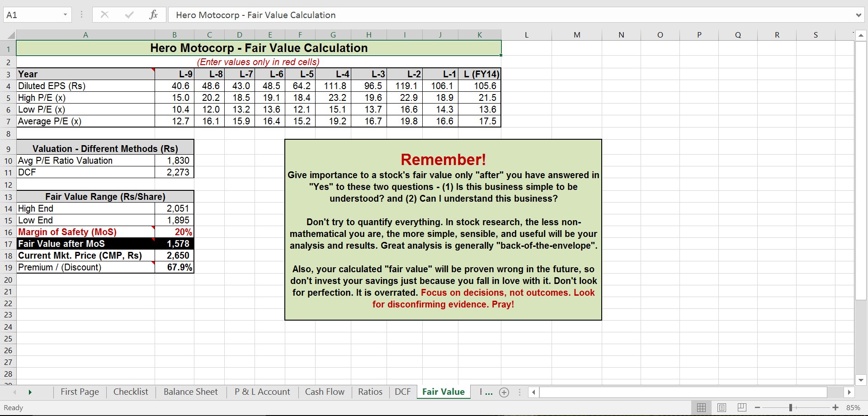The image size is (868, 416).
Task: Switch to Page Break Preview icon
Action: pyautogui.click(x=742, y=407)
